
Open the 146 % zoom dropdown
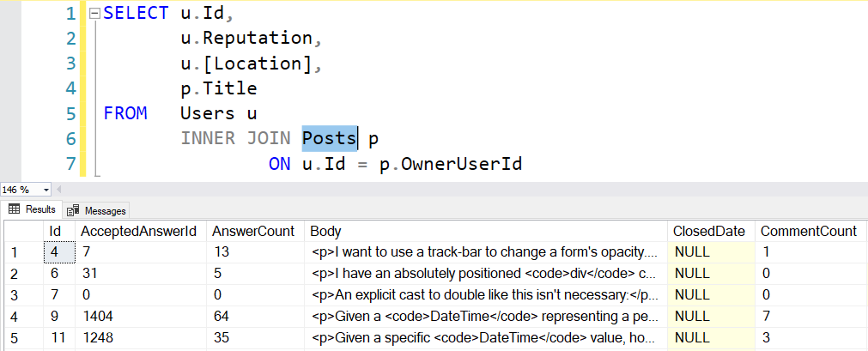pos(46,190)
